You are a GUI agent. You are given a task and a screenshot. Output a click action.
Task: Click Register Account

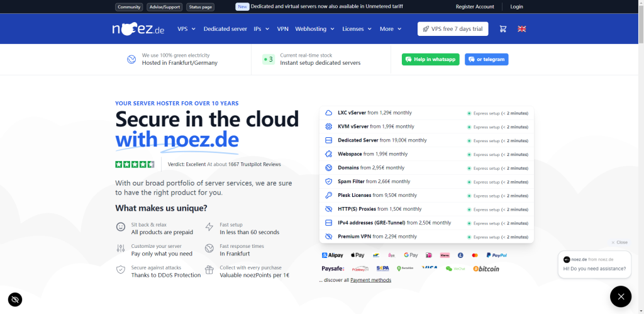pyautogui.click(x=475, y=6)
